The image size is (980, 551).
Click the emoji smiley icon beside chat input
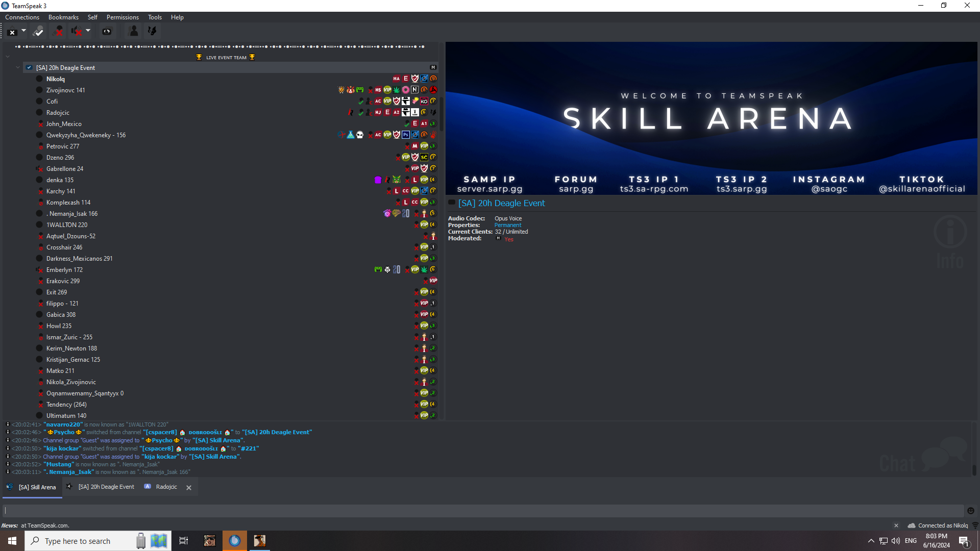point(970,511)
